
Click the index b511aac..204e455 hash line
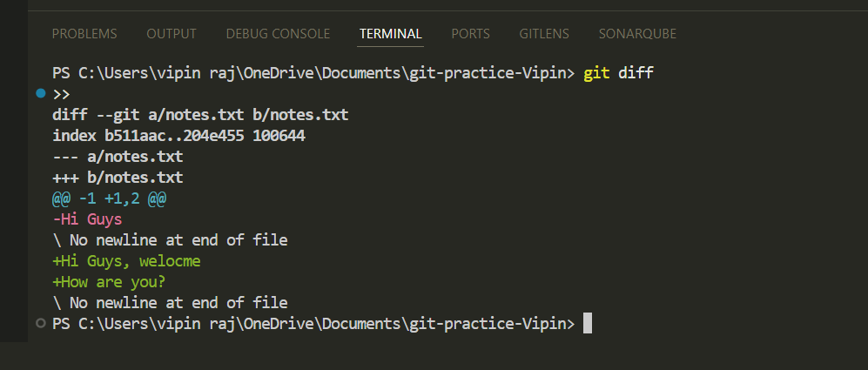[x=178, y=136]
